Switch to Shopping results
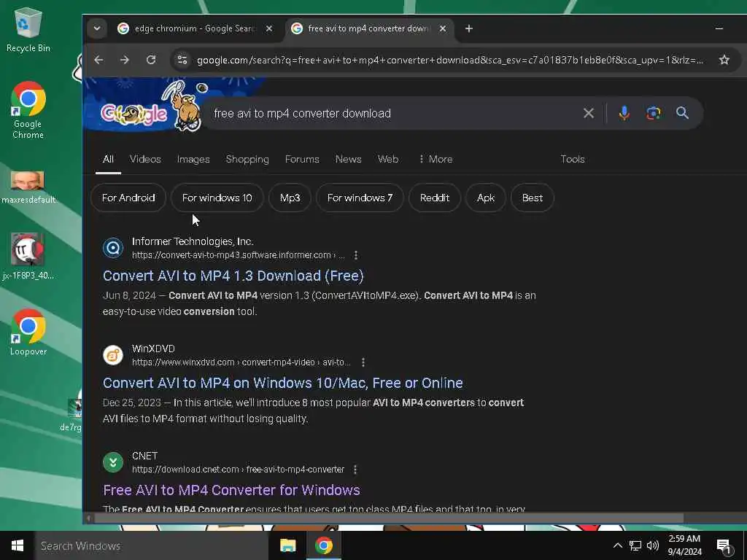The image size is (747, 560). (247, 159)
